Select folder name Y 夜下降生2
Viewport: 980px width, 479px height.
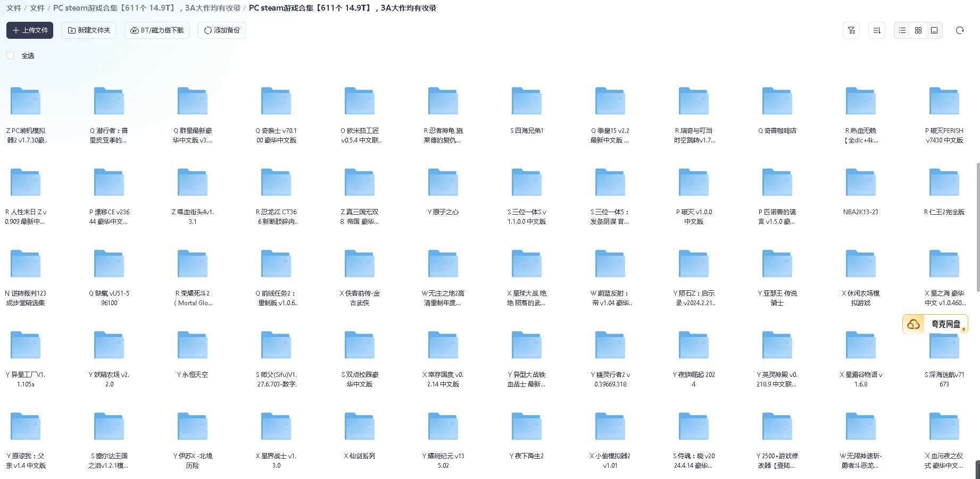(x=527, y=456)
